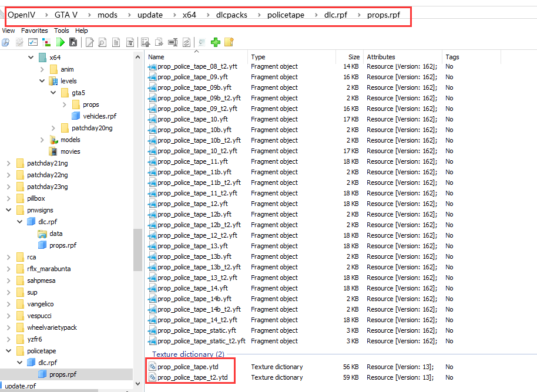Open dropdown arrow after dlcpacks breadcrumb
Screen dimensions: 537x392
259,15
